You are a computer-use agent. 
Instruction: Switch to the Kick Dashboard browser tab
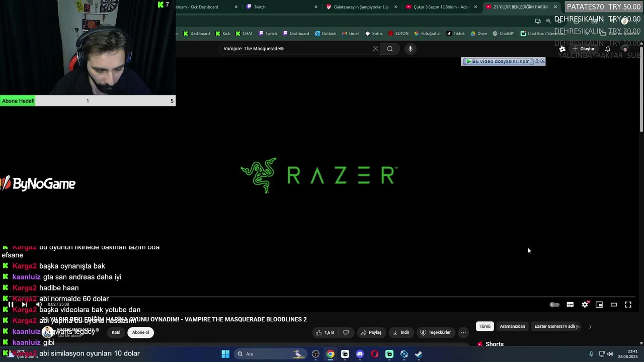204,7
